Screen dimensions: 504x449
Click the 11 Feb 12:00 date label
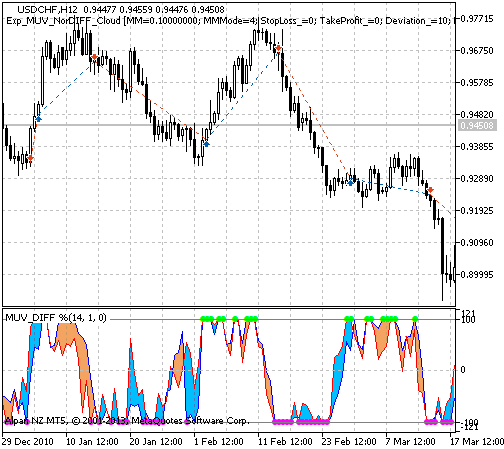(285, 442)
